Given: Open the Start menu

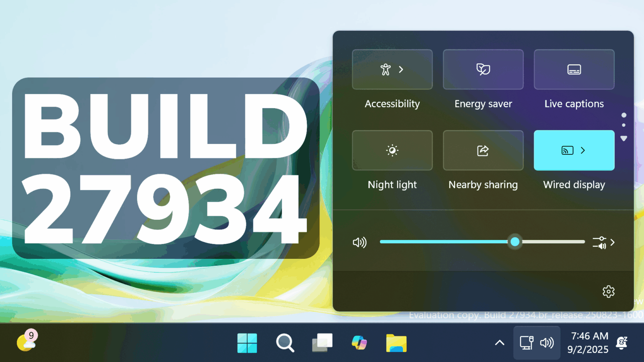Looking at the screenshot, I should (x=247, y=343).
